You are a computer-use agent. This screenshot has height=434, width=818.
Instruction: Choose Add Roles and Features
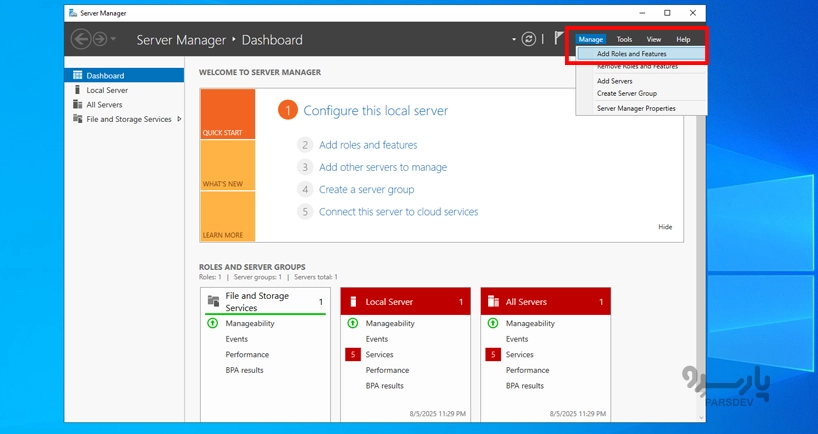pos(641,54)
